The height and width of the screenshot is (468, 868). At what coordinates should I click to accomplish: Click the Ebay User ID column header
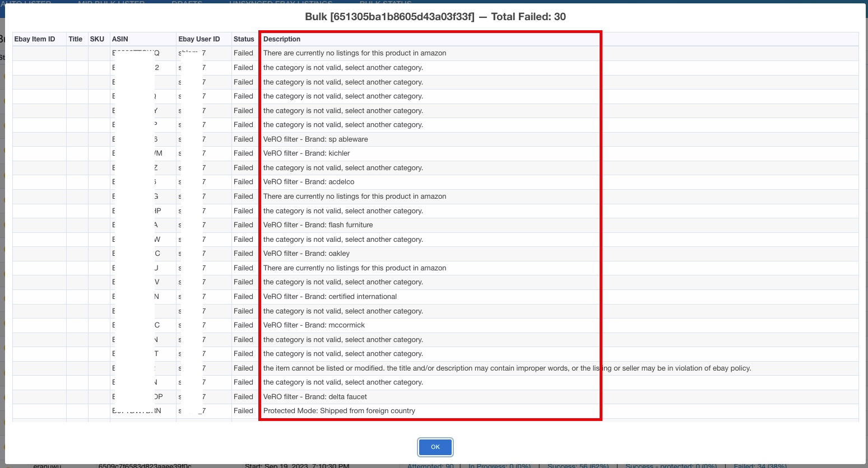pos(199,39)
